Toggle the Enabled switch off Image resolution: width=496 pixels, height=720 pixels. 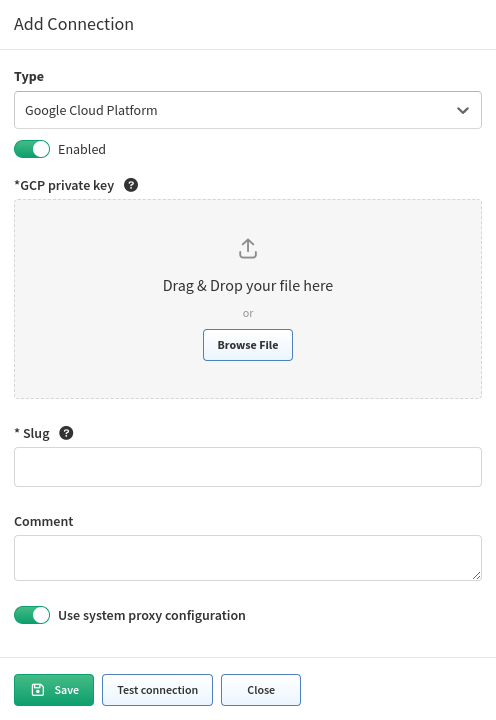32,149
